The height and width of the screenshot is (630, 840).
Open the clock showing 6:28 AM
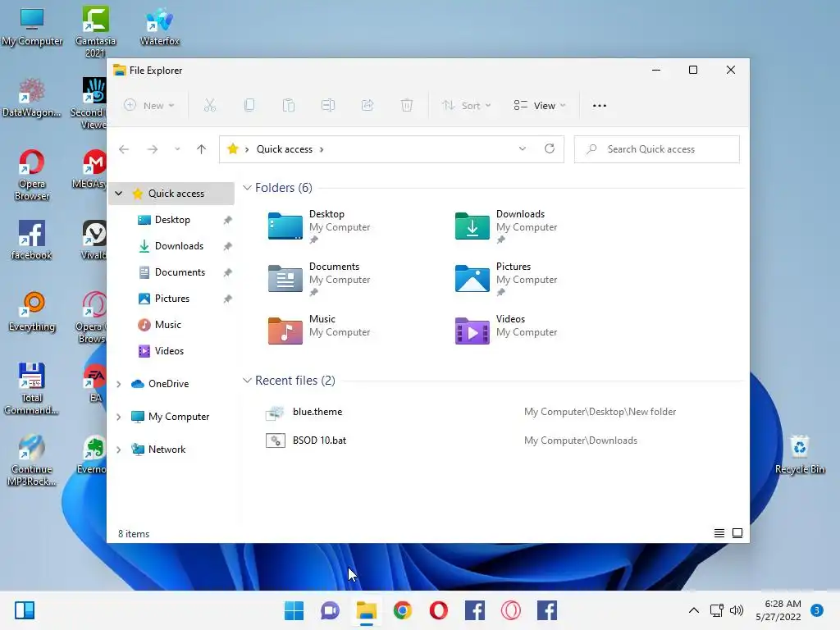click(778, 610)
